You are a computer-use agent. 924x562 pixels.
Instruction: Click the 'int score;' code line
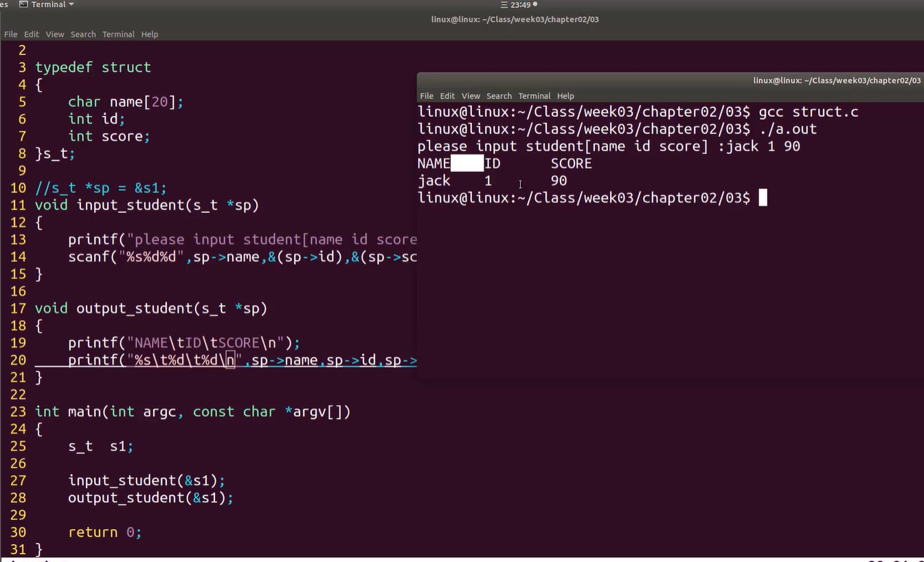pyautogui.click(x=109, y=136)
